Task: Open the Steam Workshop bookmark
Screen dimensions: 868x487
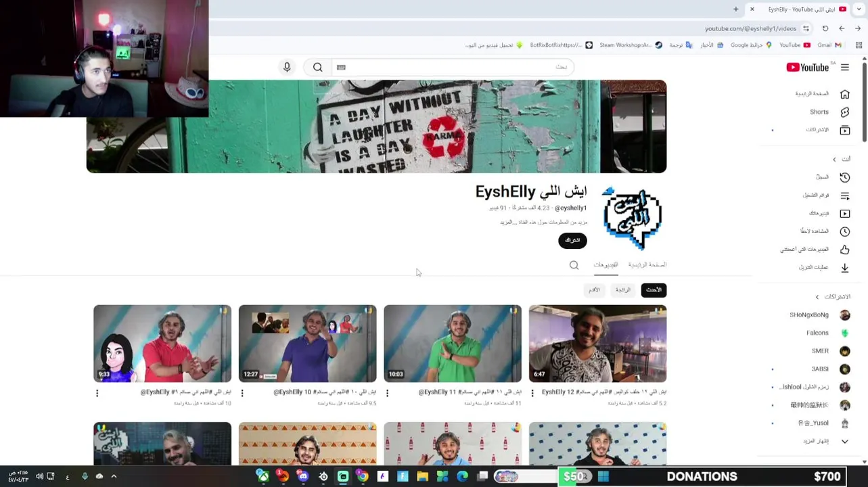Action: coord(631,45)
